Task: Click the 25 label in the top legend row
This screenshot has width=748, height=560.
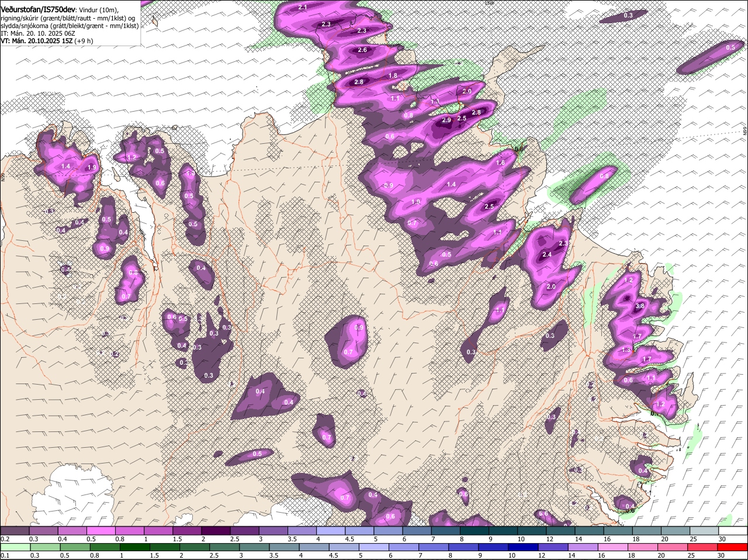Action: 694,539
